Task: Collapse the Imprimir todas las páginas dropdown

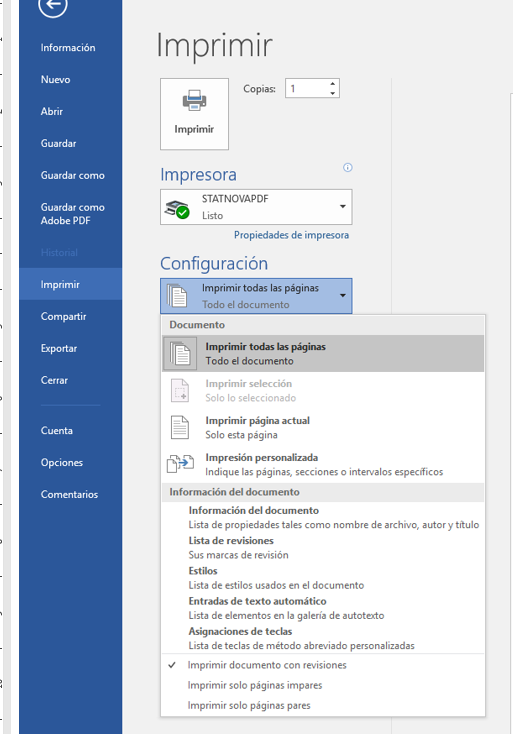Action: 343,295
